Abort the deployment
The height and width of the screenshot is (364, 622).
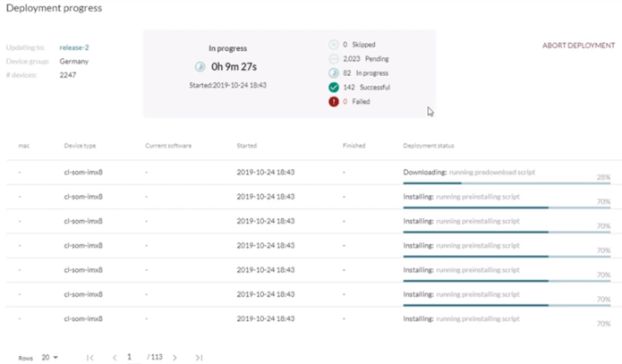tap(578, 45)
